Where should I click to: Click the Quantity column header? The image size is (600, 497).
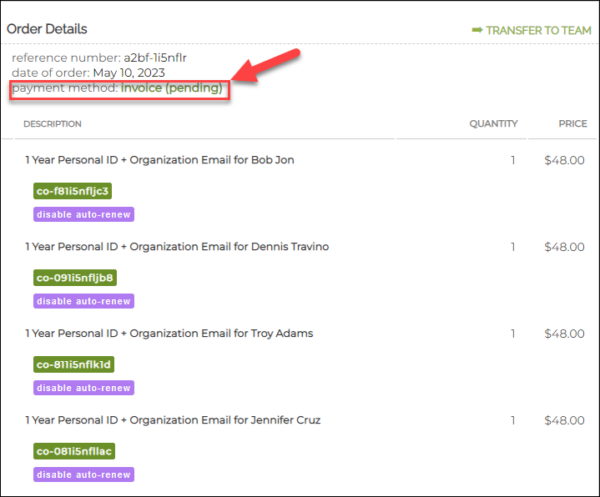coord(493,124)
